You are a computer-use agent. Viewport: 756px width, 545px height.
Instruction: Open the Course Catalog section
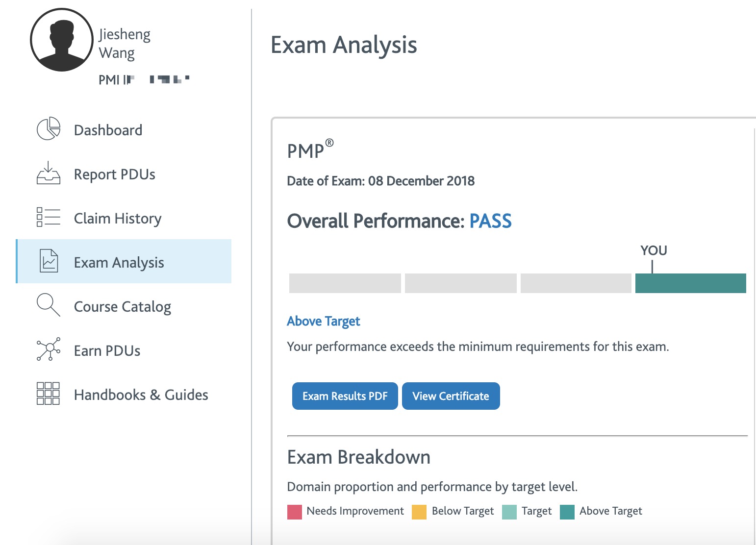[x=122, y=307]
